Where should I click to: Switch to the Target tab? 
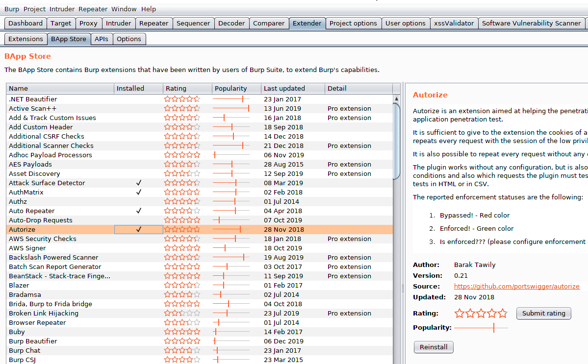point(61,23)
